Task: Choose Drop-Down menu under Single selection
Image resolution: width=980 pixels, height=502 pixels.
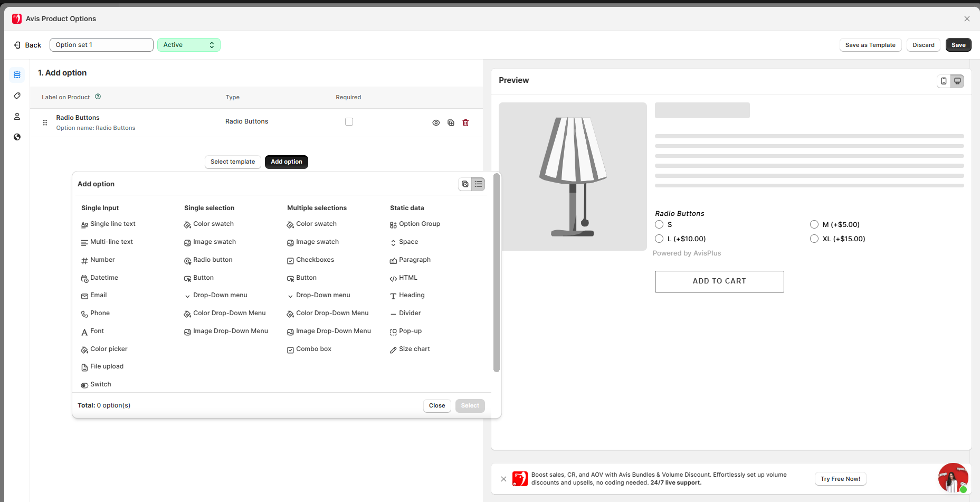Action: 220,295
